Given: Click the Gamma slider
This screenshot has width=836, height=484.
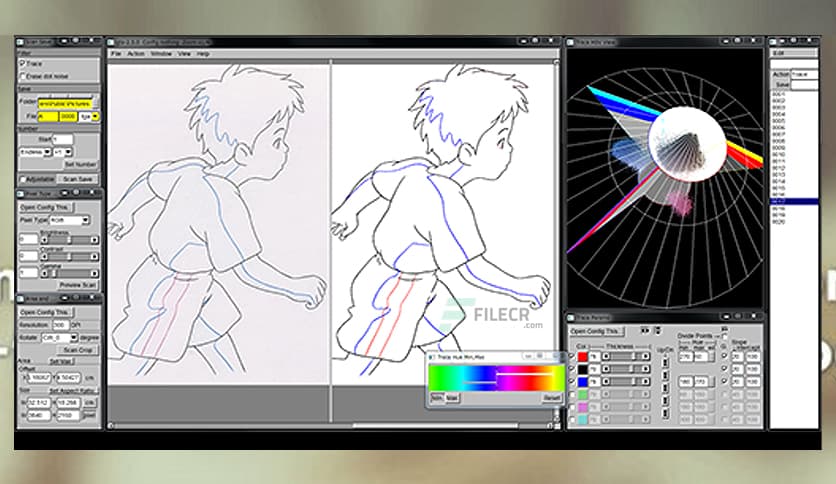Looking at the screenshot, I should pos(69,273).
